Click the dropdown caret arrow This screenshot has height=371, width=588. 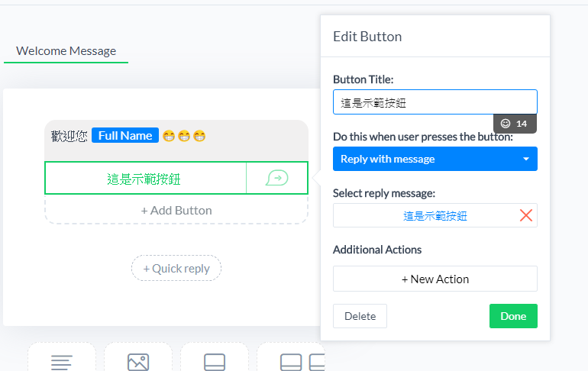[x=526, y=159]
